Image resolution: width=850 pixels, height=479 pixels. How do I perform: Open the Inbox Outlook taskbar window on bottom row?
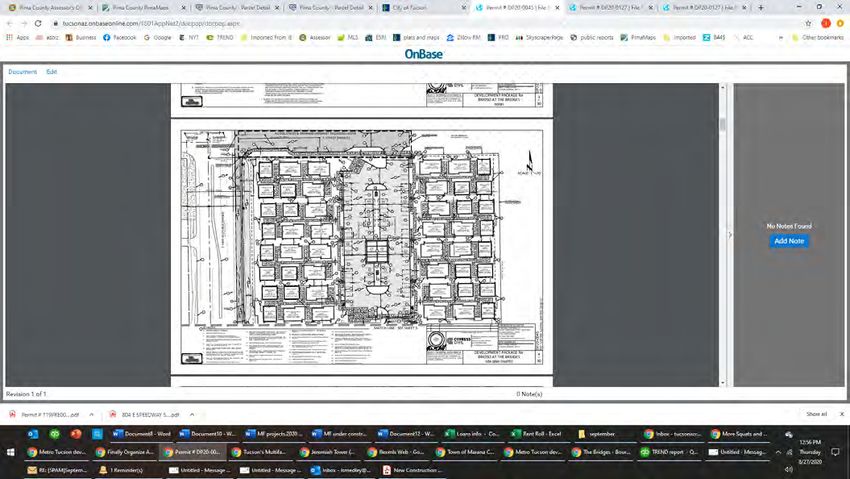point(342,470)
